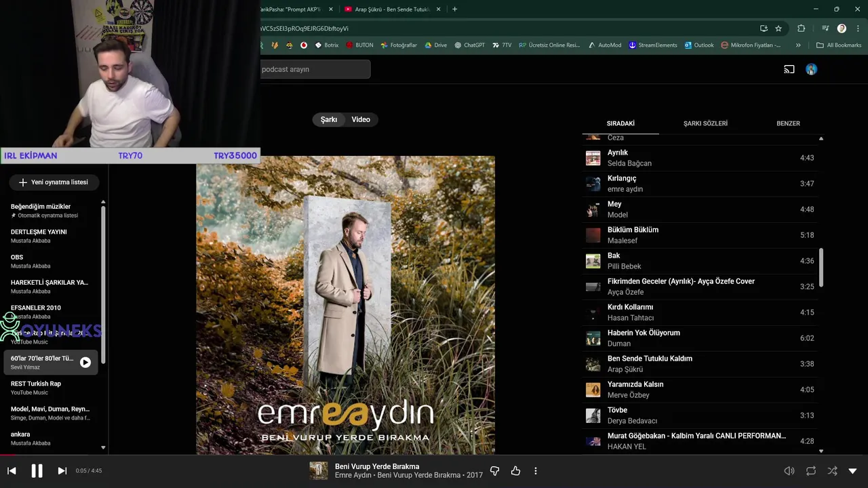
Task: Click the queue scrollbar thumb
Action: [x=821, y=268]
